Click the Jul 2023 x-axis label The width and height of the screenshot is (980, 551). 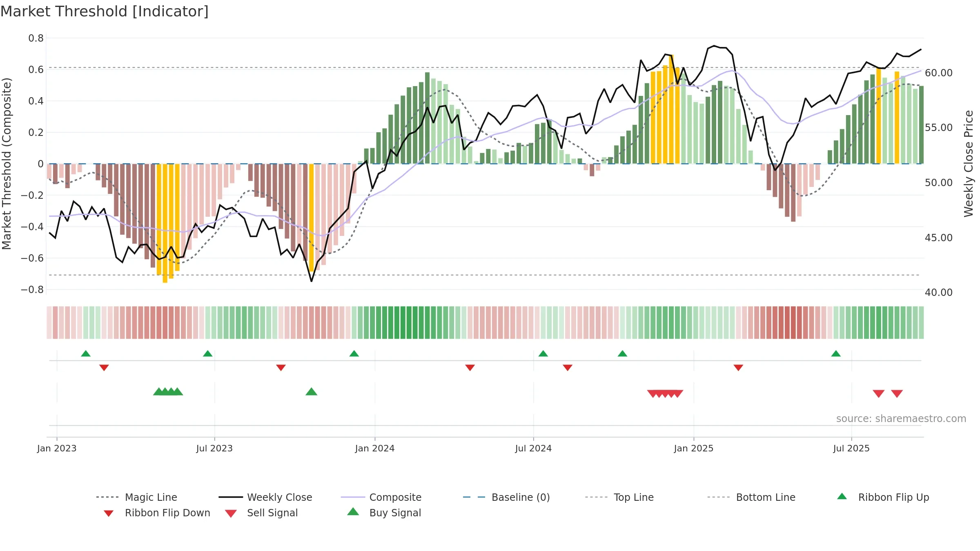point(214,448)
